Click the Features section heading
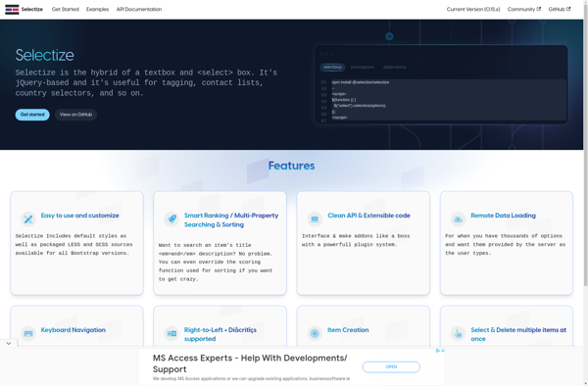 point(292,166)
